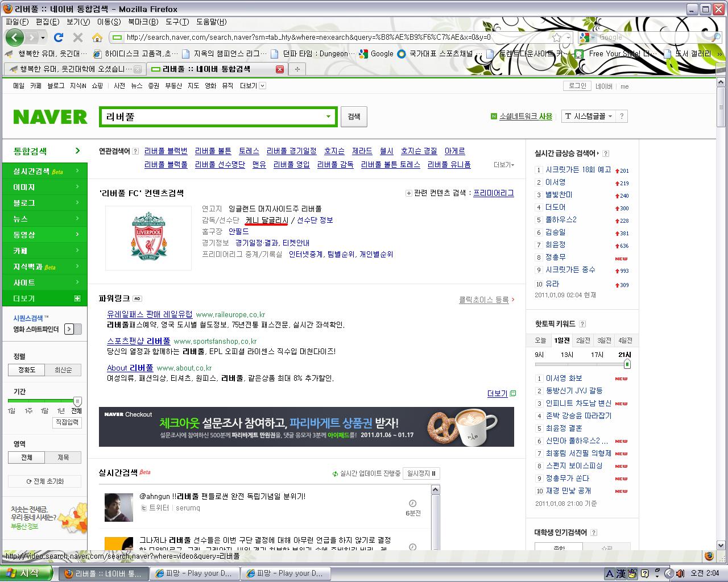Stop loading with the X toolbar icon
This screenshot has height=582, width=728.
pos(78,38)
